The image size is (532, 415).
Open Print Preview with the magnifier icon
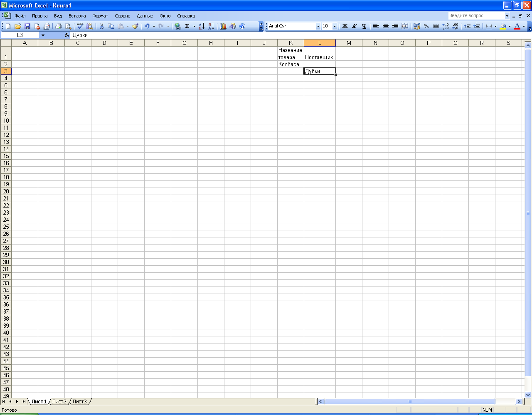coord(68,26)
